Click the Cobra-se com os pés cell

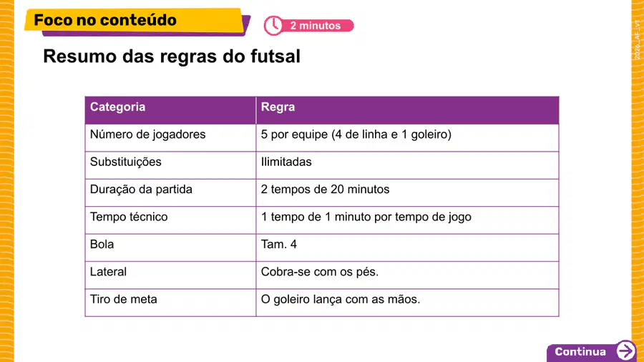tap(407, 275)
